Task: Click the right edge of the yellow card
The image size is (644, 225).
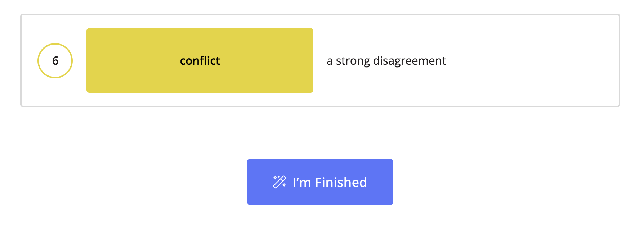Action: click(x=312, y=60)
